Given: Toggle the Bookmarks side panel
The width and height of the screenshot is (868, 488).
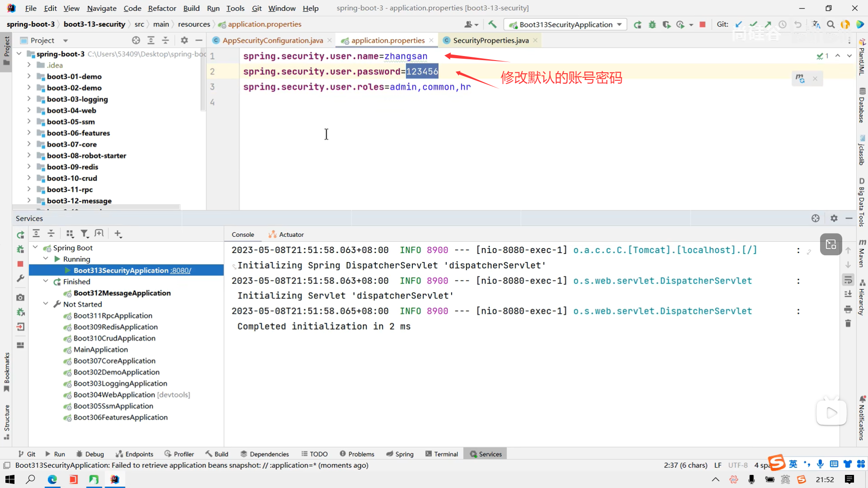Looking at the screenshot, I should (6, 371).
